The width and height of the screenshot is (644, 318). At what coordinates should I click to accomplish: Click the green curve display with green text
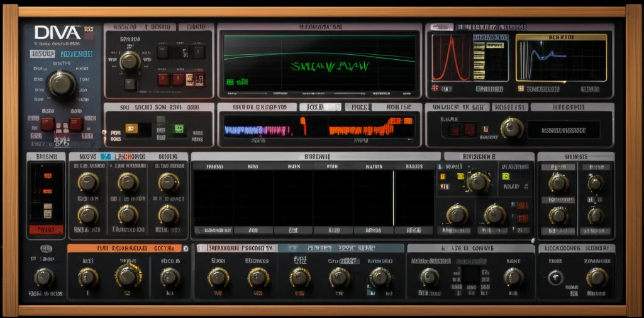[319, 62]
